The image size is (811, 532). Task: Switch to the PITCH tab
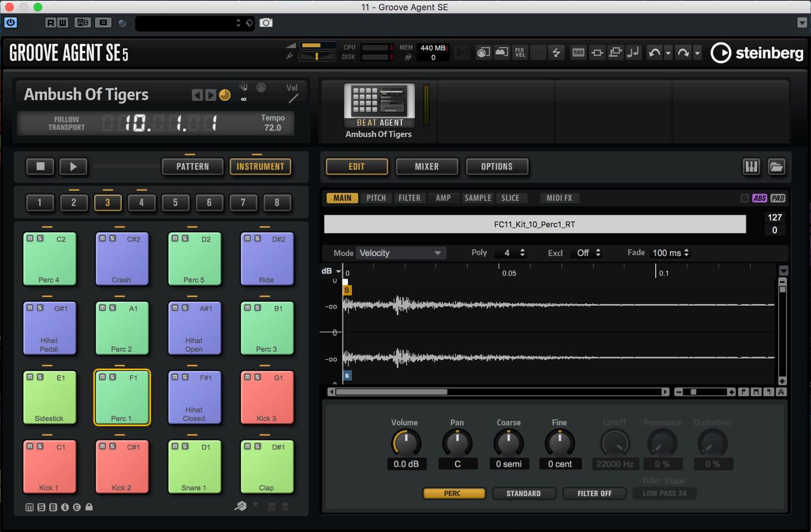tap(376, 198)
